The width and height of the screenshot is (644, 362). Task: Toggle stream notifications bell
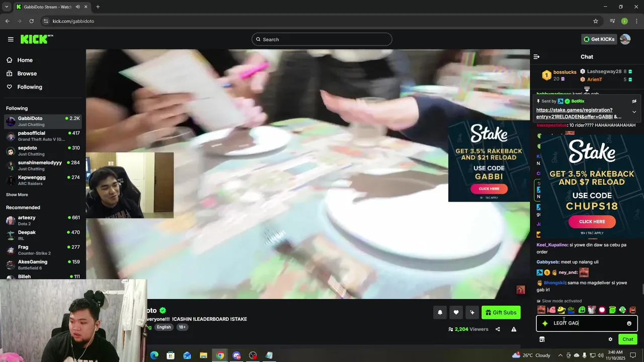click(440, 313)
